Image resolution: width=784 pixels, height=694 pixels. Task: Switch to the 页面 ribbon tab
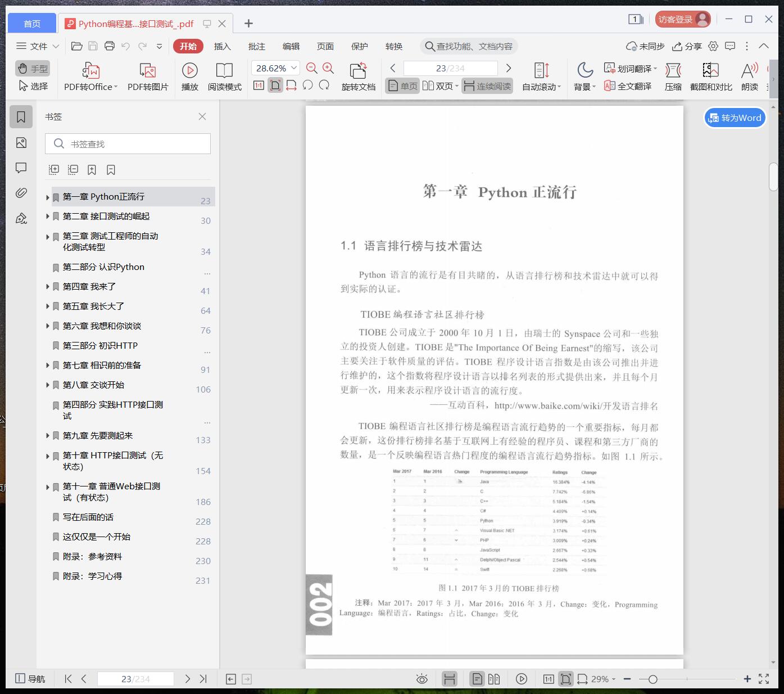[325, 46]
